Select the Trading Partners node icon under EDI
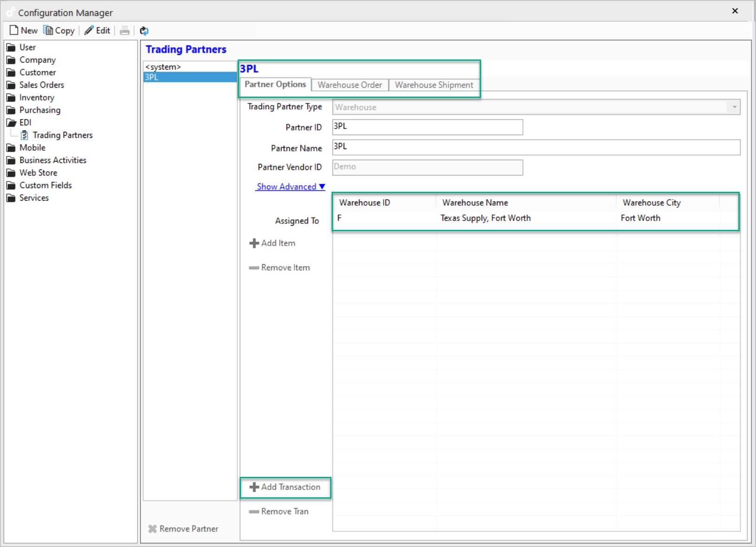Image resolution: width=756 pixels, height=547 pixels. pyautogui.click(x=25, y=135)
